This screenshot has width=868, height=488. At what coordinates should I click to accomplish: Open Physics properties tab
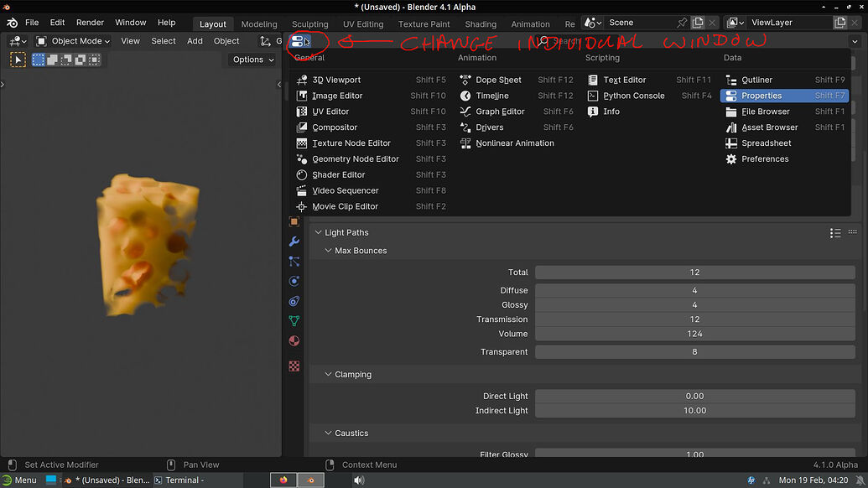coord(294,281)
